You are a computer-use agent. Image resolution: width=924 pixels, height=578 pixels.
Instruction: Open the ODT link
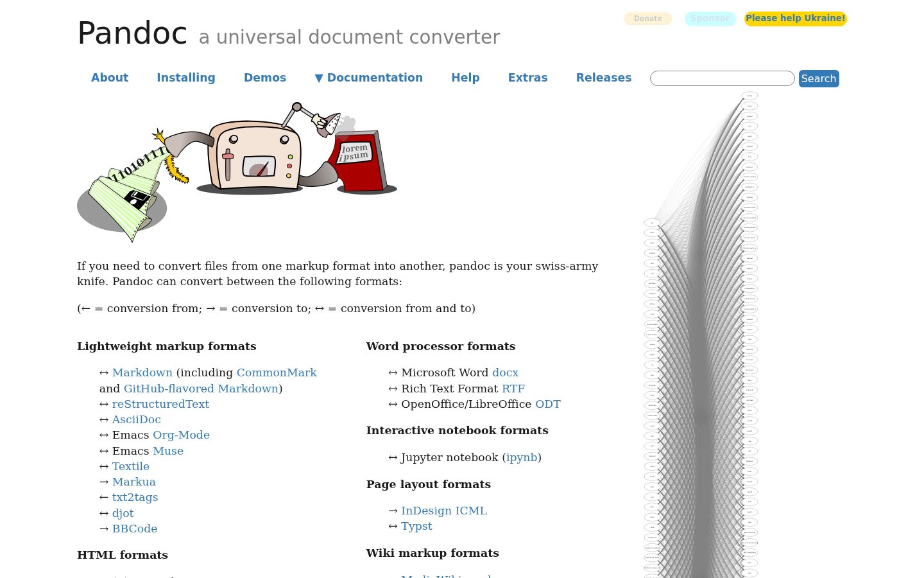pos(548,404)
